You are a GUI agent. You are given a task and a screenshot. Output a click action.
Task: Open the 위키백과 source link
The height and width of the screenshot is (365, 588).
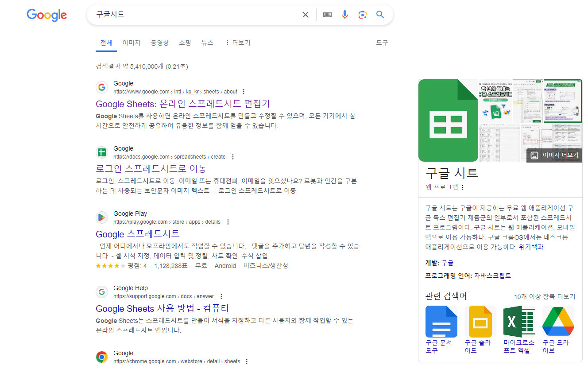tap(531, 247)
